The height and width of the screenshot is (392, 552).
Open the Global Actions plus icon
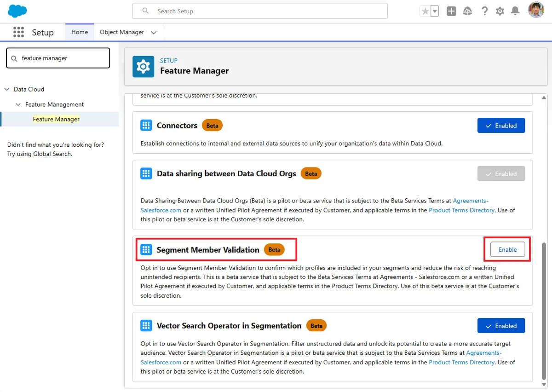(451, 11)
